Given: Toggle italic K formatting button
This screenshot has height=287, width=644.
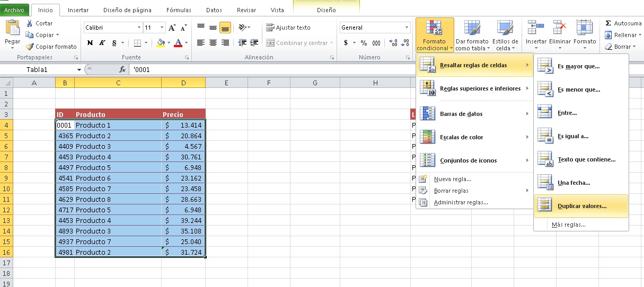Looking at the screenshot, I should (x=101, y=43).
